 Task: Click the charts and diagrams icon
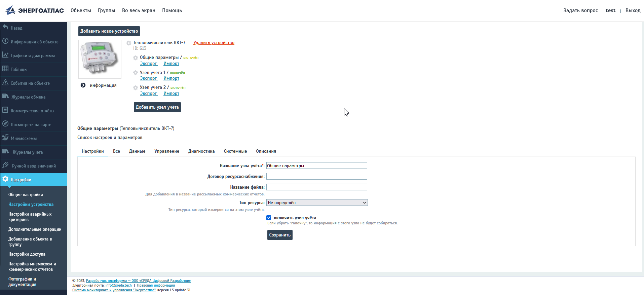pyautogui.click(x=5, y=55)
